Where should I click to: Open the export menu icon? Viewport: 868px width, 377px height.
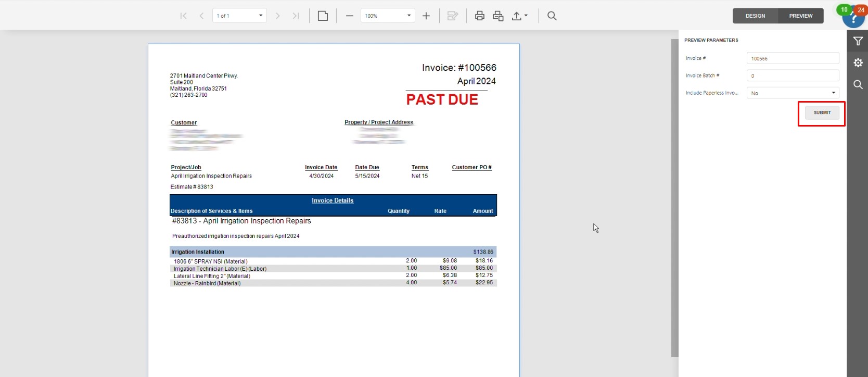[519, 16]
